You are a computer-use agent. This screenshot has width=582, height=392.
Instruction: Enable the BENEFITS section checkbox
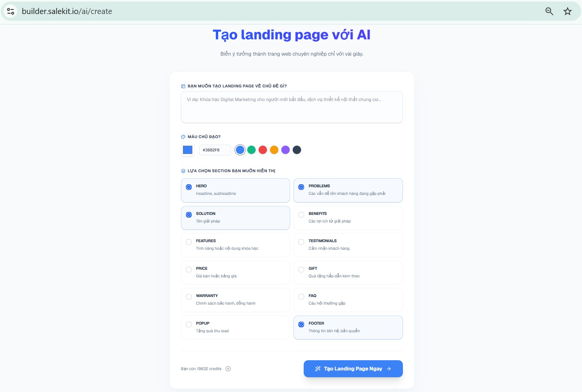point(301,215)
